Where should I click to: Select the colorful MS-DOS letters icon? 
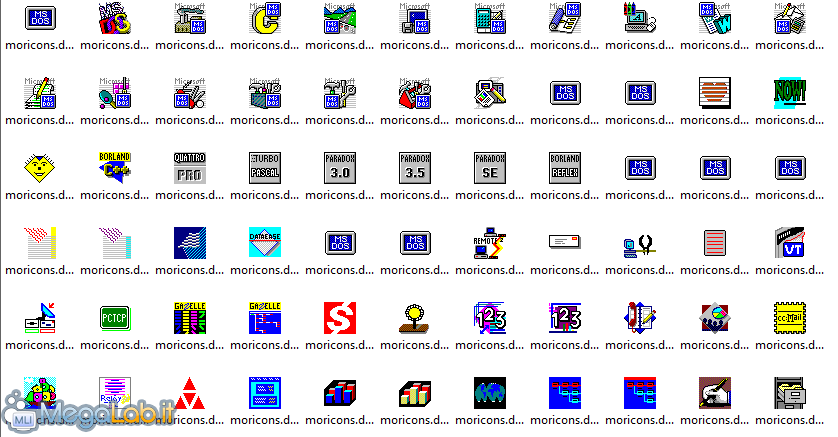pos(115,18)
